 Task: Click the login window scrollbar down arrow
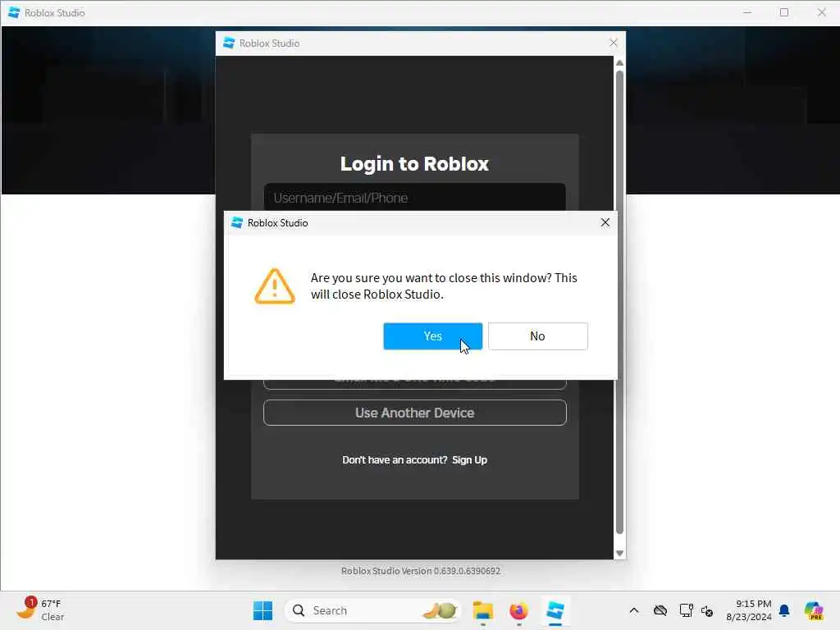(619, 554)
